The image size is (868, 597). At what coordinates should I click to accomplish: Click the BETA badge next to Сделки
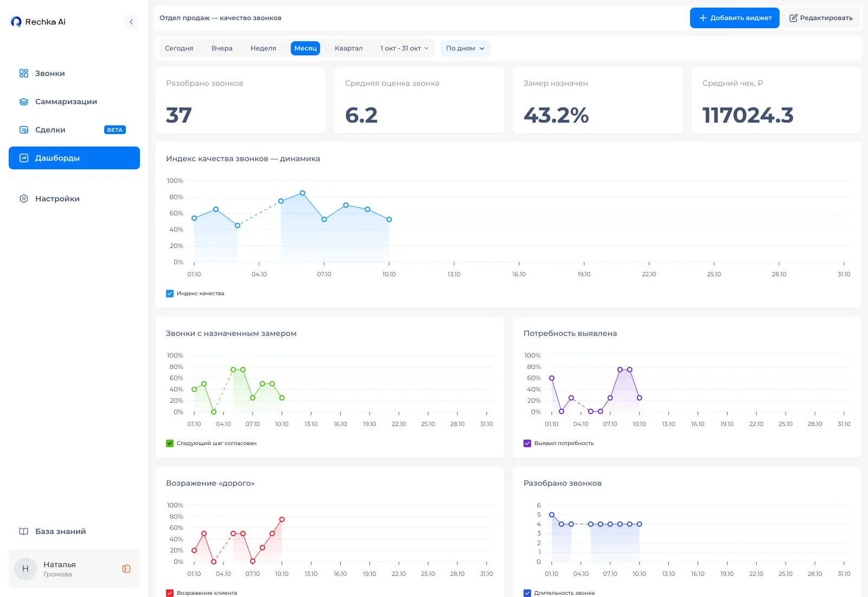(x=115, y=130)
